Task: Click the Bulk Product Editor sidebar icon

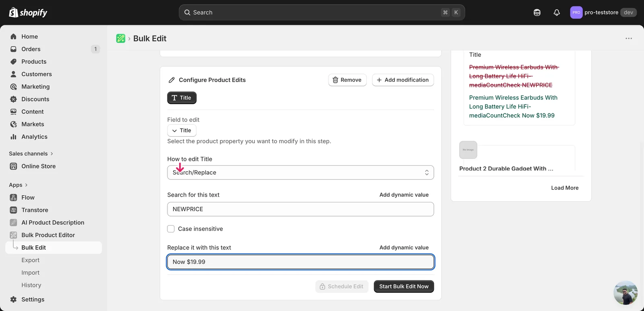Action: (x=13, y=235)
